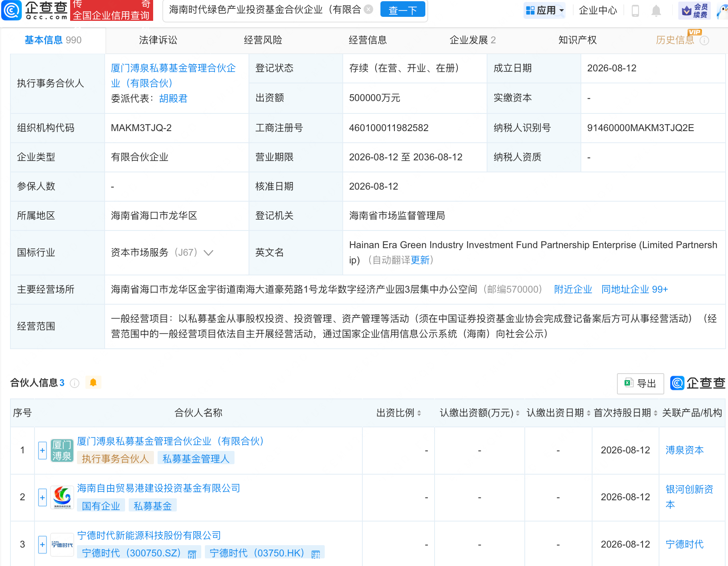Click the 登记状态 value 存续（在营、开业、在册）
728x566 pixels.
coord(404,68)
